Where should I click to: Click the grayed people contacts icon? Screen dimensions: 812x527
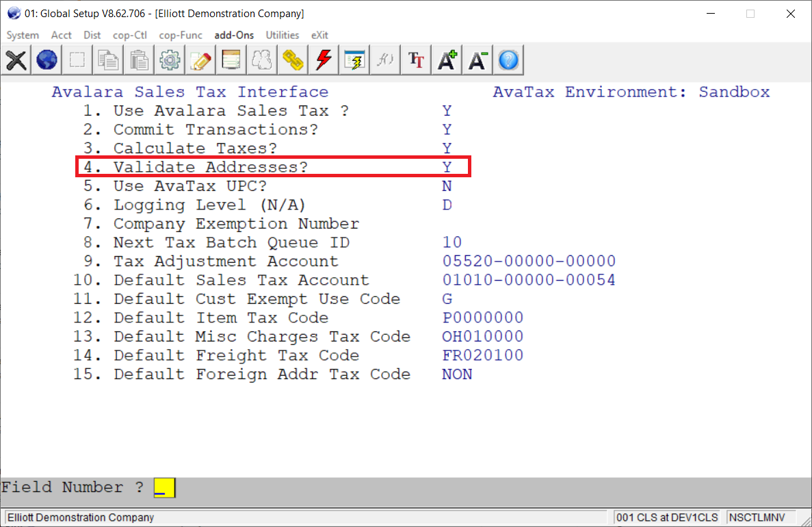pyautogui.click(x=262, y=60)
